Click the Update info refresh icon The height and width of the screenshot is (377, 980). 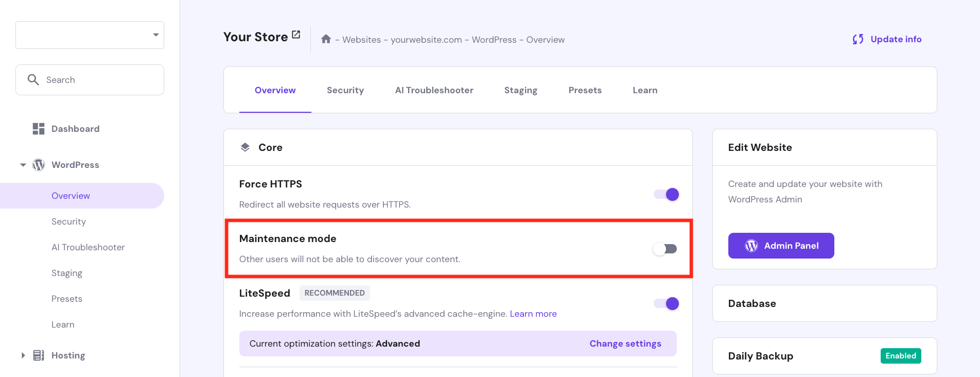click(857, 39)
